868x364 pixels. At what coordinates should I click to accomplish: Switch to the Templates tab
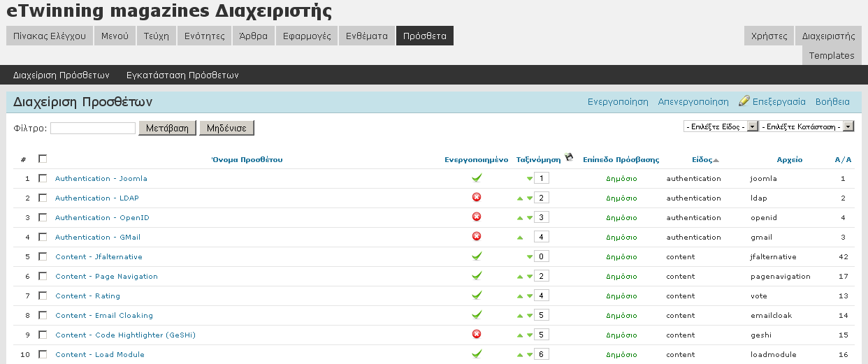coord(832,55)
